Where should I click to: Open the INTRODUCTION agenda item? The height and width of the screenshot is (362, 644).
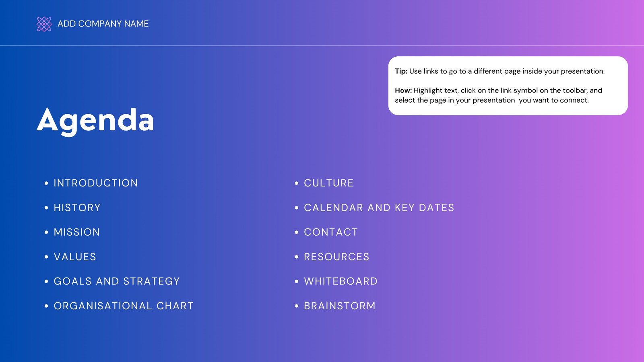[x=96, y=183]
